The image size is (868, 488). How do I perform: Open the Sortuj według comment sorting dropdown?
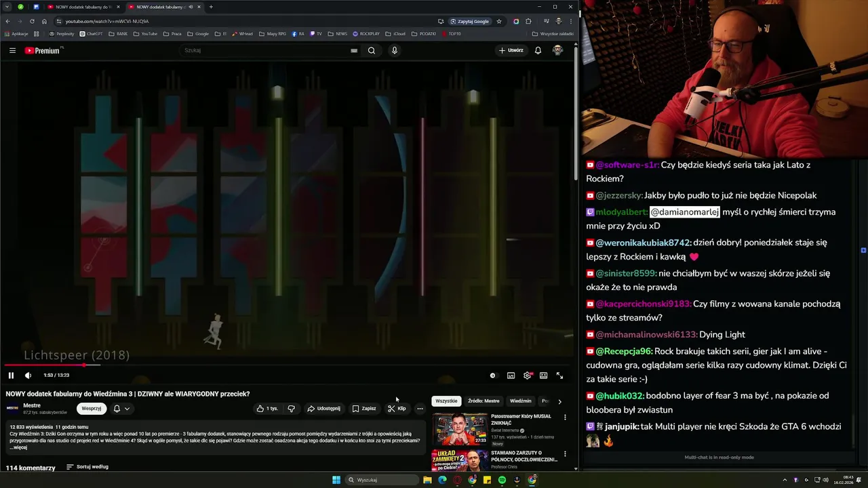pyautogui.click(x=87, y=467)
